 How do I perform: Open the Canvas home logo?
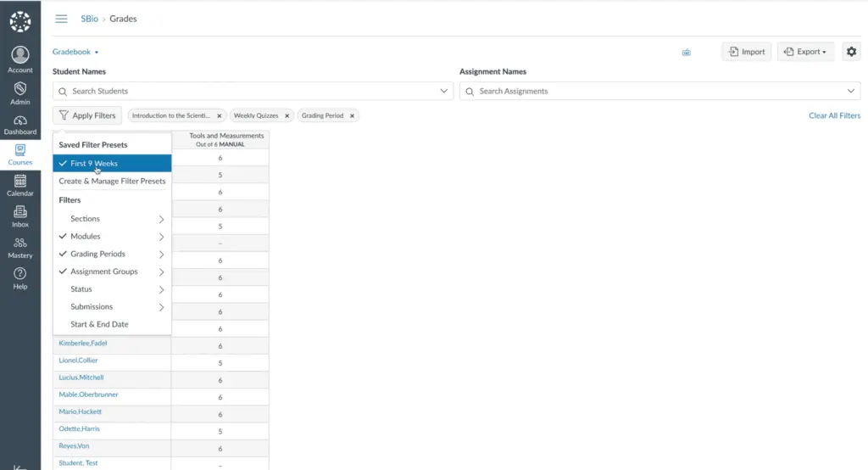pyautogui.click(x=20, y=21)
